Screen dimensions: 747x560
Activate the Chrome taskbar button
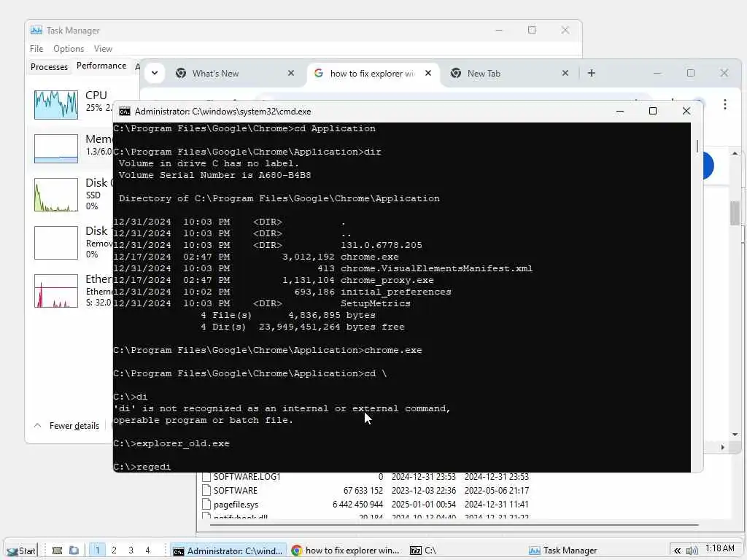click(345, 551)
